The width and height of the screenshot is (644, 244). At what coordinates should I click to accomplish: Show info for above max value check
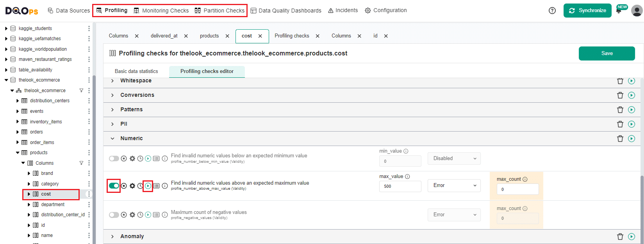(x=165, y=186)
